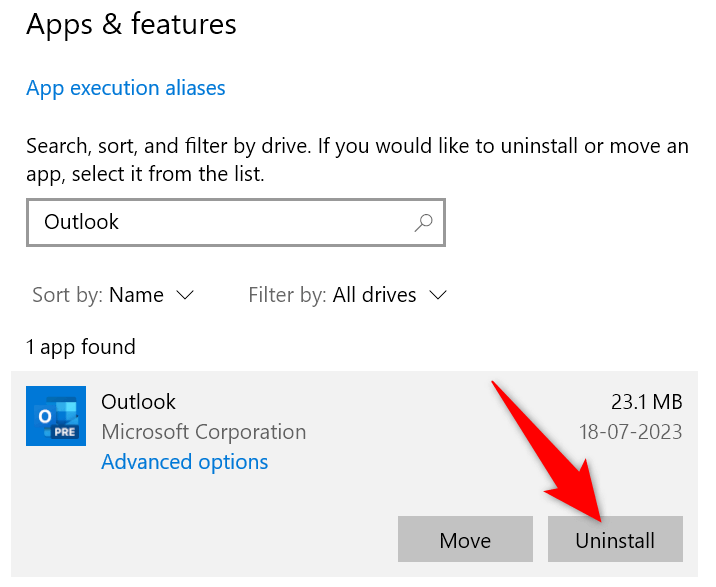Image resolution: width=716 pixels, height=587 pixels.
Task: Expand the Filter by chevron arrow
Action: pos(438,295)
